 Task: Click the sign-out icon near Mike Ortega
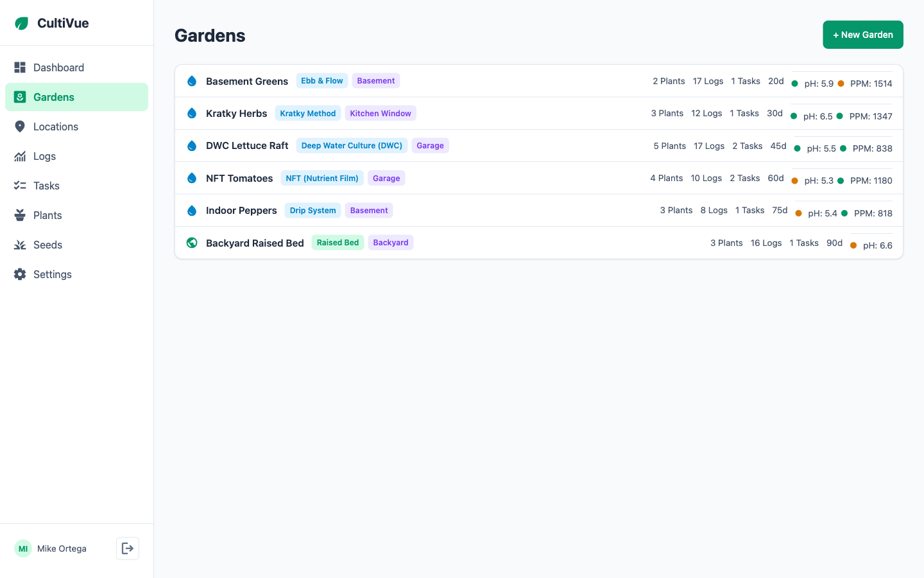tap(127, 548)
